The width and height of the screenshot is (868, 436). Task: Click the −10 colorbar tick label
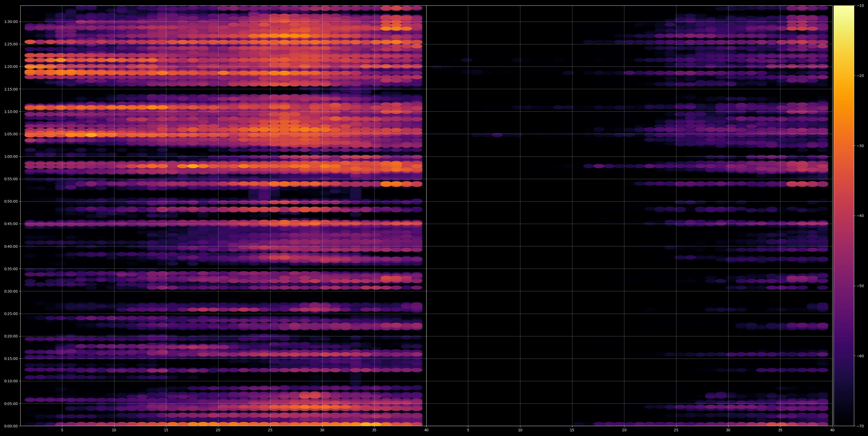pos(860,5)
